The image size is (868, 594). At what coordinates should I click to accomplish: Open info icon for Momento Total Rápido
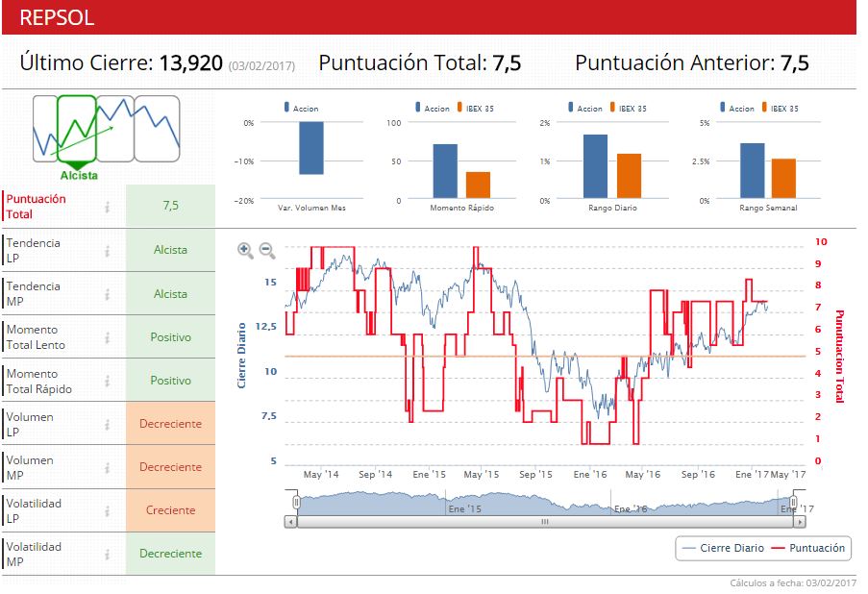tap(108, 381)
